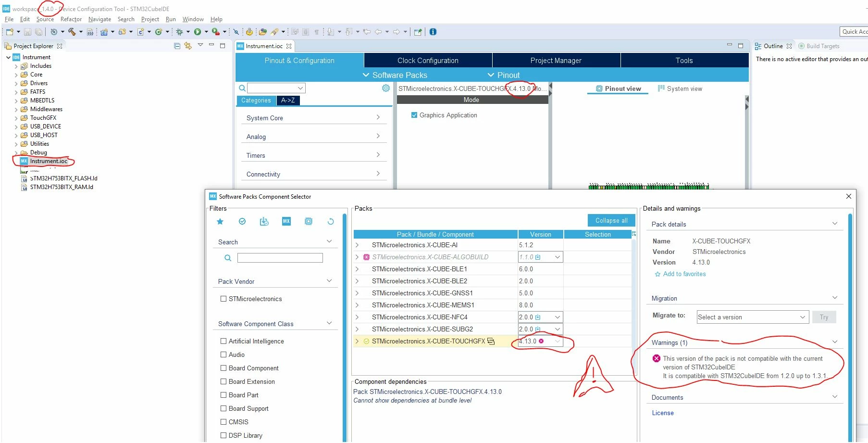Click the selected-packs checkmark filter icon
The image size is (868, 443).
(242, 221)
